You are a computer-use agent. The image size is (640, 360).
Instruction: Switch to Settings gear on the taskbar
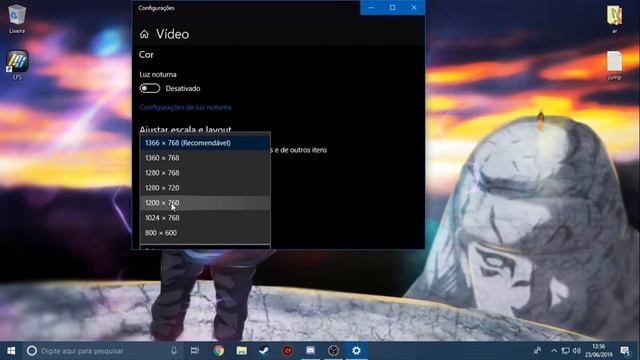click(x=356, y=351)
